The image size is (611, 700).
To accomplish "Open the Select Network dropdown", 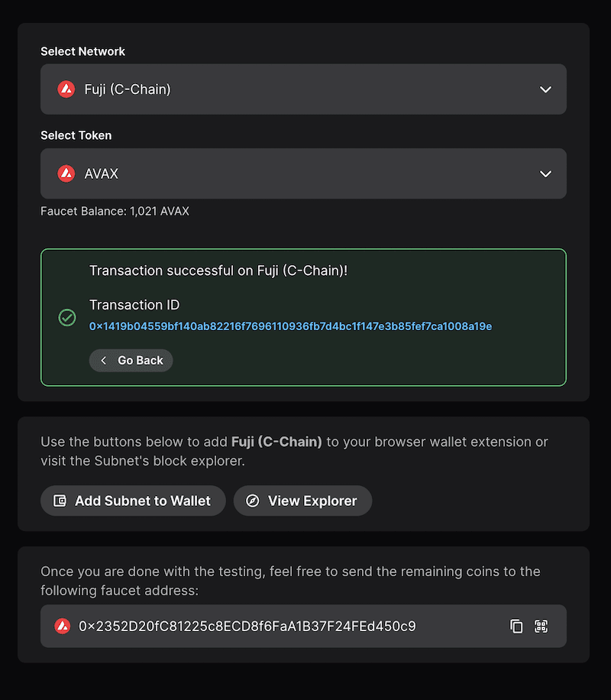I will tap(303, 89).
